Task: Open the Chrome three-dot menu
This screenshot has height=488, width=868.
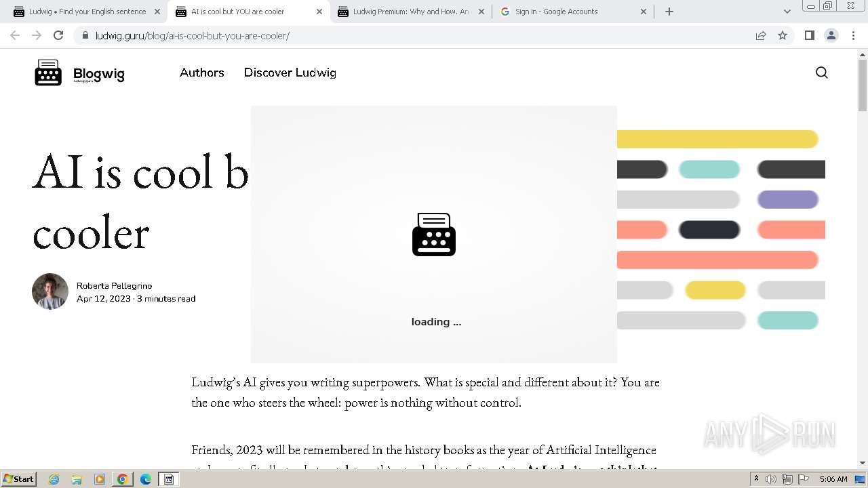Action: tap(853, 35)
